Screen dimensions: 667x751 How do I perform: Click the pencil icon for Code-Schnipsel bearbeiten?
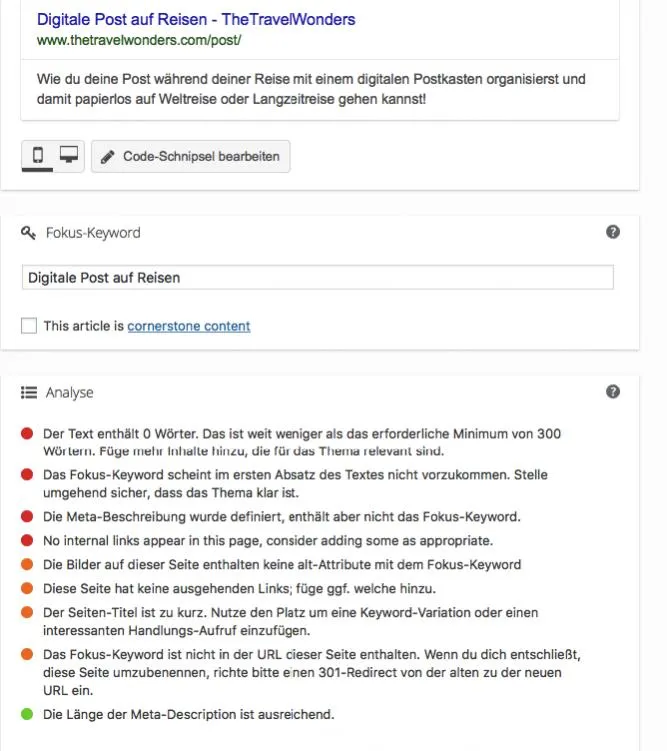pyautogui.click(x=108, y=156)
